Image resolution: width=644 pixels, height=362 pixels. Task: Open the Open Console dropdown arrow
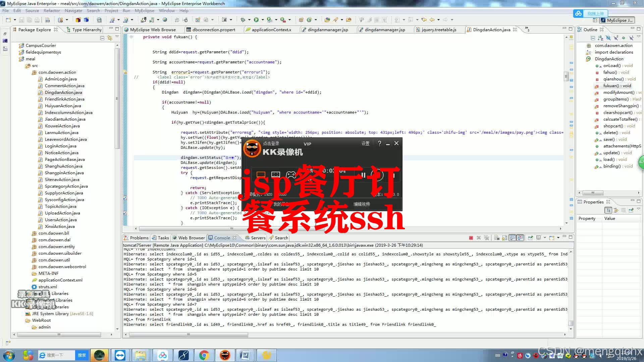pyautogui.click(x=558, y=238)
